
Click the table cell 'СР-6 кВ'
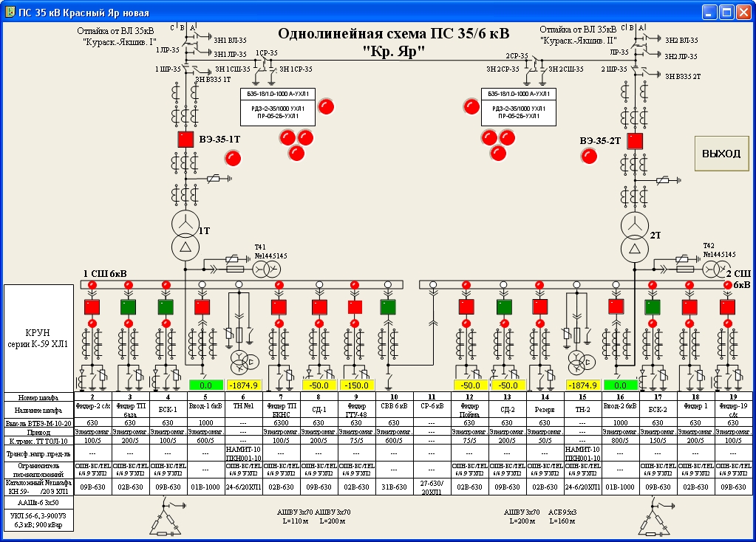click(x=432, y=410)
